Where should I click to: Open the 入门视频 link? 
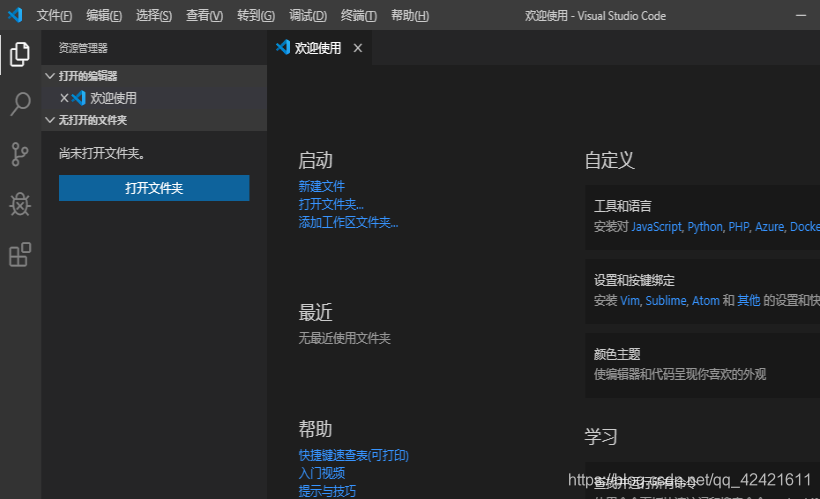click(321, 473)
